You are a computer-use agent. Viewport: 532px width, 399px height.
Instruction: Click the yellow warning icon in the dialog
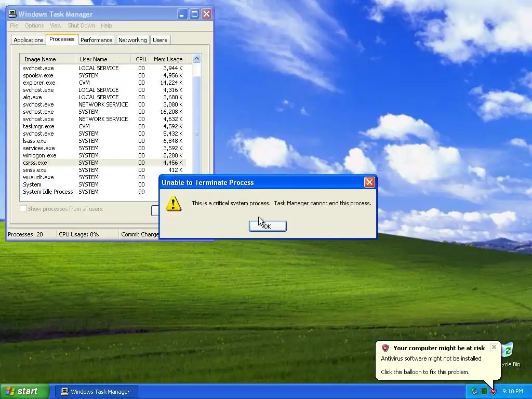click(x=174, y=203)
